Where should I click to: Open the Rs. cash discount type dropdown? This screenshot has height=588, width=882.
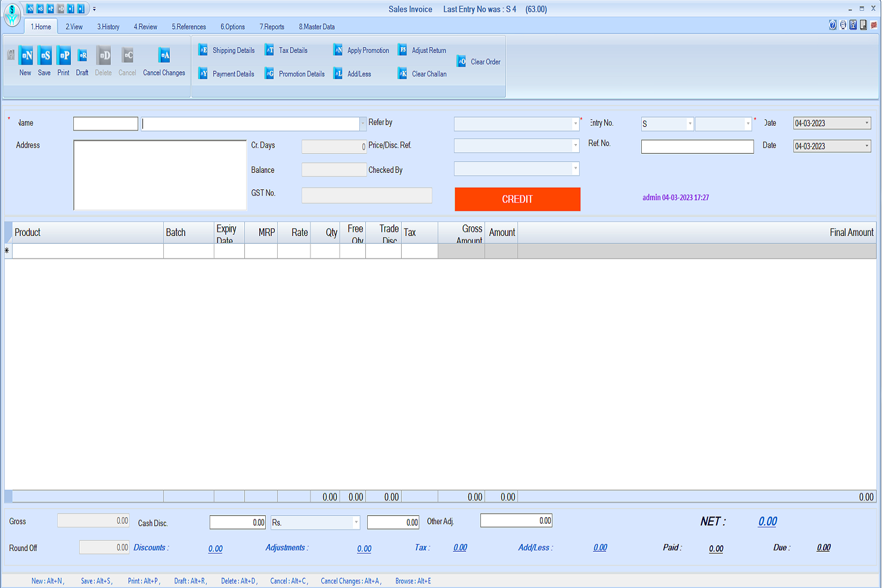[356, 522]
